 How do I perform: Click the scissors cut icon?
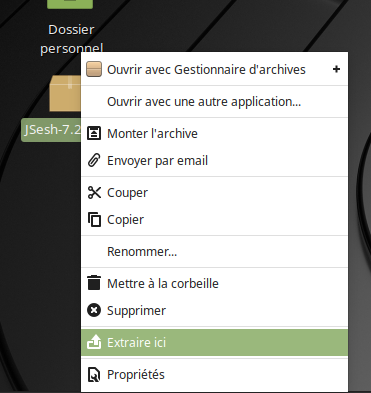coord(94,192)
